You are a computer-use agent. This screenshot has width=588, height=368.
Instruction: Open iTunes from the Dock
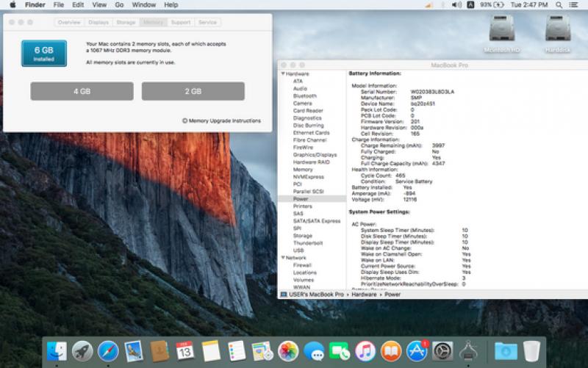[x=365, y=351]
